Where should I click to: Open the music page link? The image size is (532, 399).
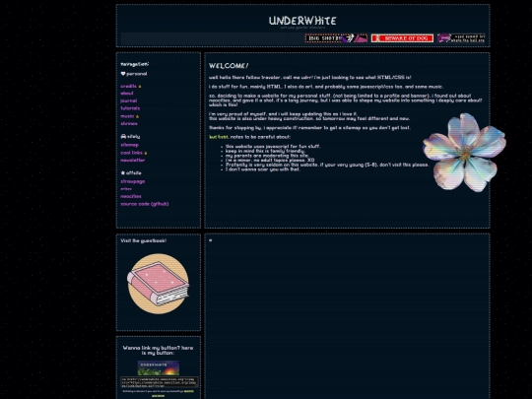127,116
